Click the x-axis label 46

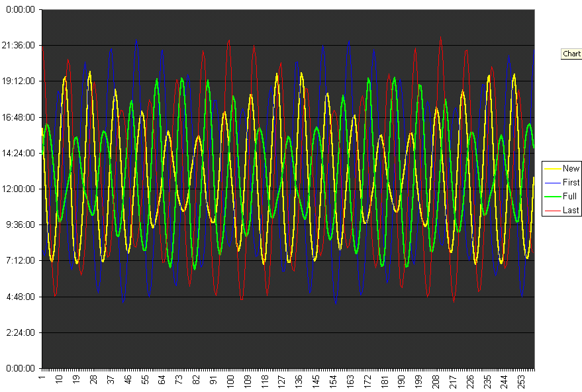point(128,379)
